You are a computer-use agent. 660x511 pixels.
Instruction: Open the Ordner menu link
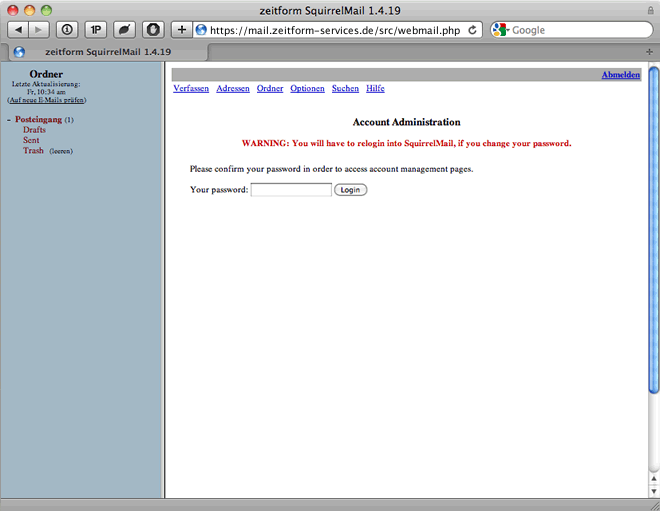coord(270,88)
